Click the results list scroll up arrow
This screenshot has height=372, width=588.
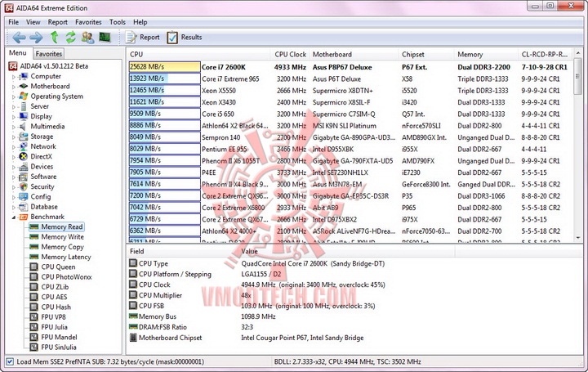point(578,55)
